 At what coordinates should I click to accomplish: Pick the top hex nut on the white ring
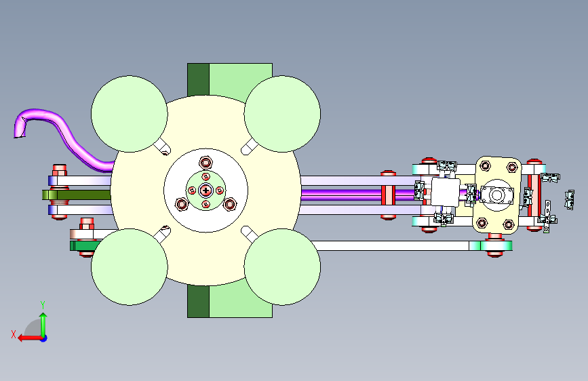206,163
